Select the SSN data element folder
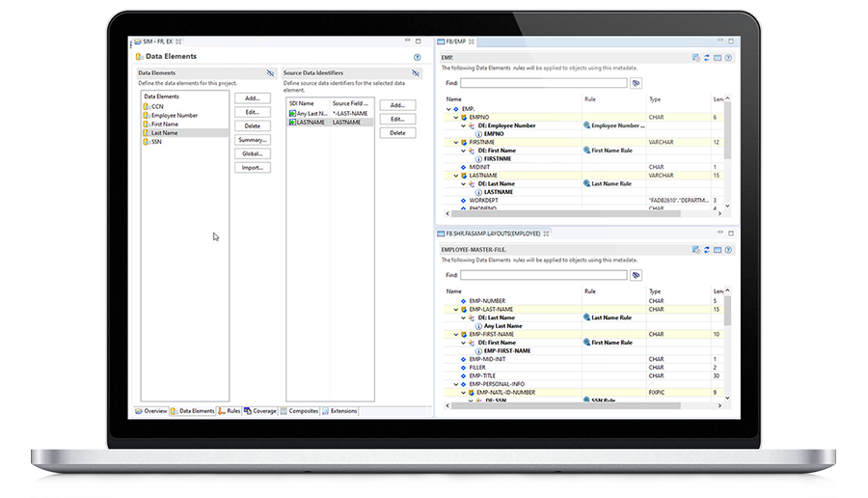 (x=155, y=142)
